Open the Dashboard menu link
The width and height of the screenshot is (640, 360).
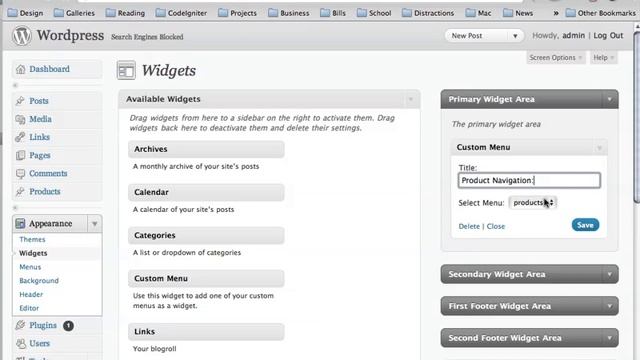(x=49, y=69)
